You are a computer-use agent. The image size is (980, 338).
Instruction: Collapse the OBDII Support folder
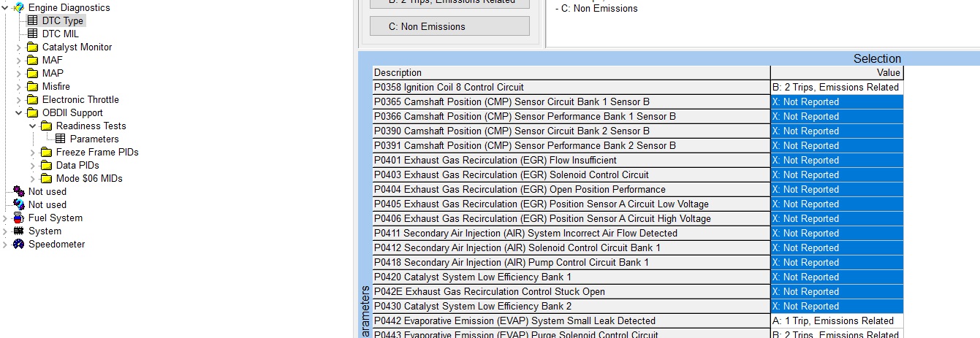click(x=19, y=113)
